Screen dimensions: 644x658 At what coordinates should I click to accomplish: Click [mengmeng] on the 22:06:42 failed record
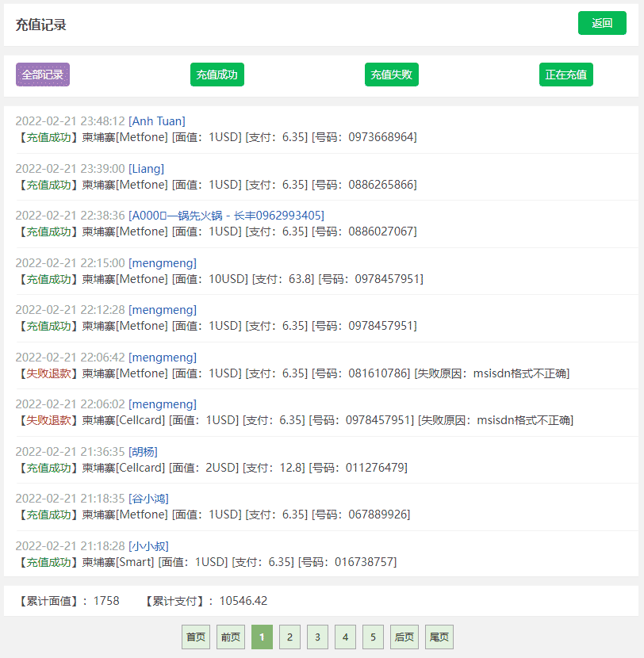point(163,358)
